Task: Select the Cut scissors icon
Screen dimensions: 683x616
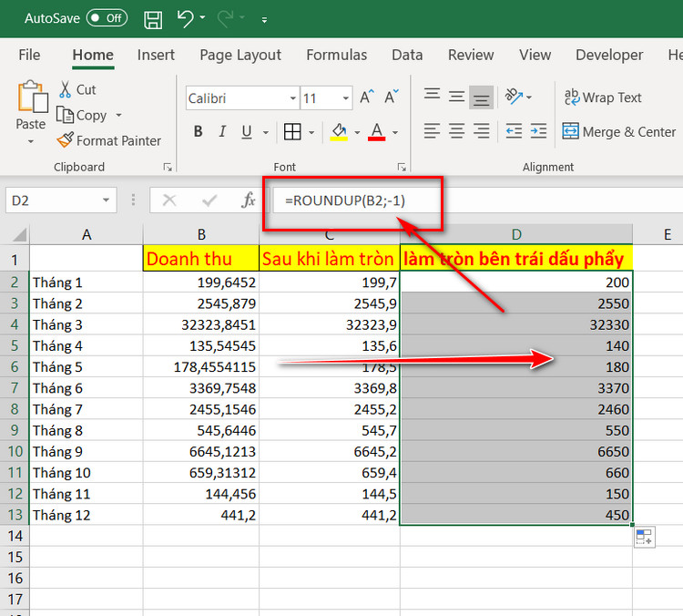Action: point(66,89)
